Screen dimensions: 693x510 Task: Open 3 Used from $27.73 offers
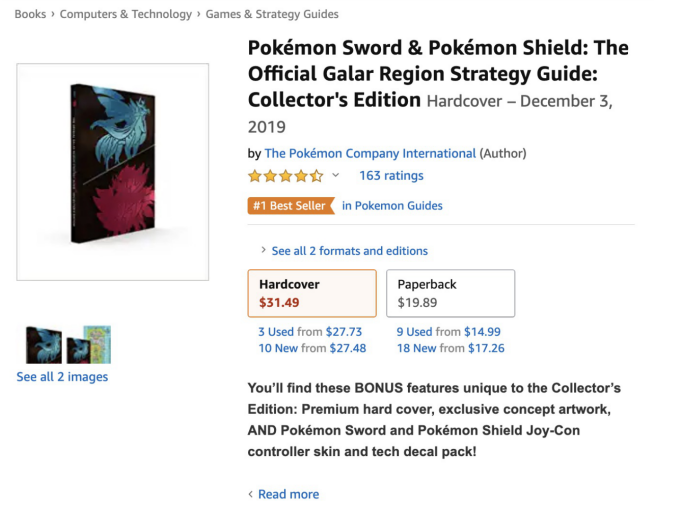310,331
